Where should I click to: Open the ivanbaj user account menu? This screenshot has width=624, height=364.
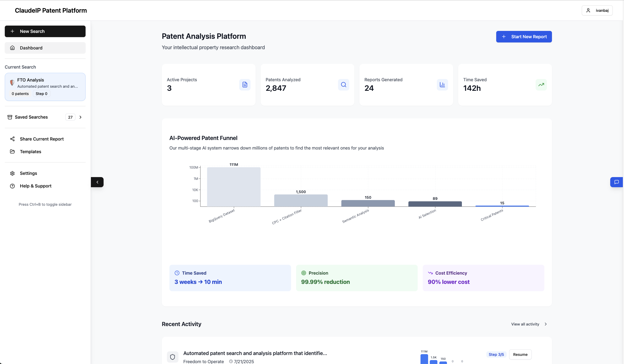coord(597,10)
